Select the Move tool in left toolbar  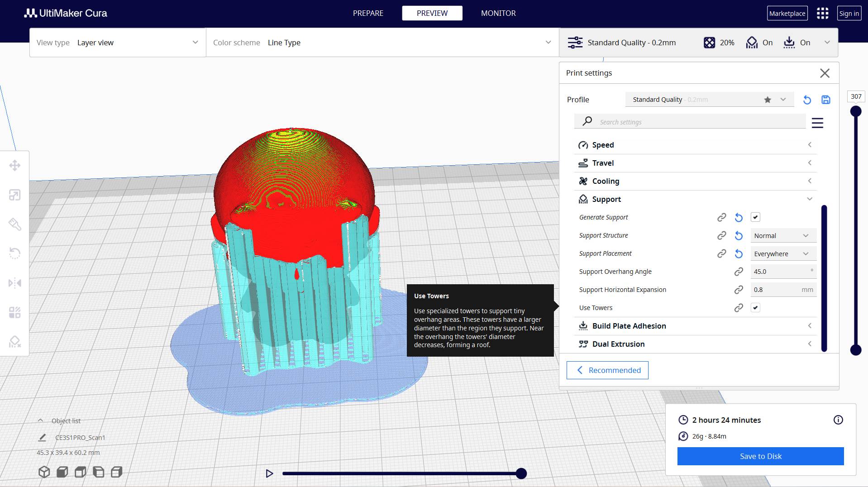[14, 165]
